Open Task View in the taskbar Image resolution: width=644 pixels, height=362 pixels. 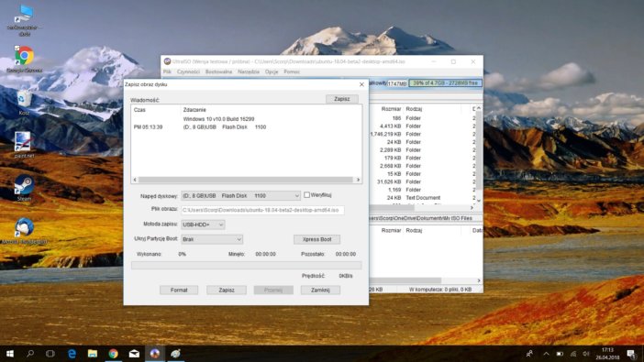click(50, 354)
